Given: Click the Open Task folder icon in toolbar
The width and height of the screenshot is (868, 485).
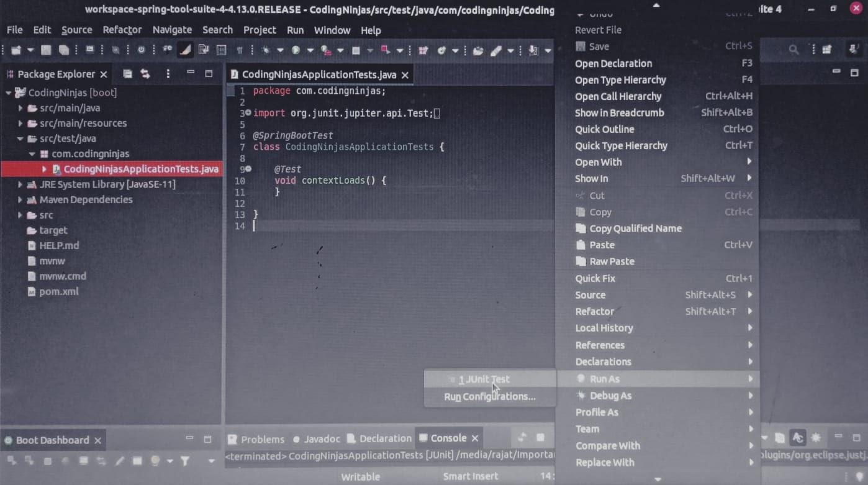Looking at the screenshot, I should 478,50.
